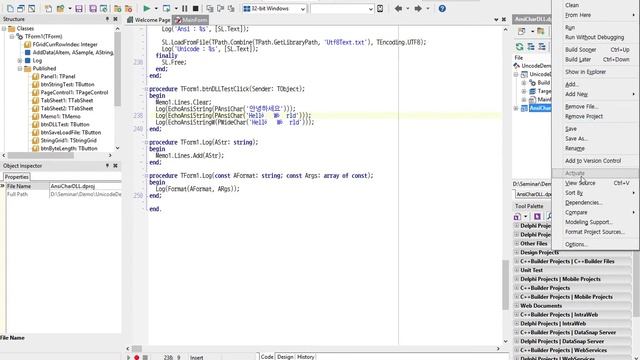Click the Remove file from project icon
640x360 pixels.
click(128, 8)
